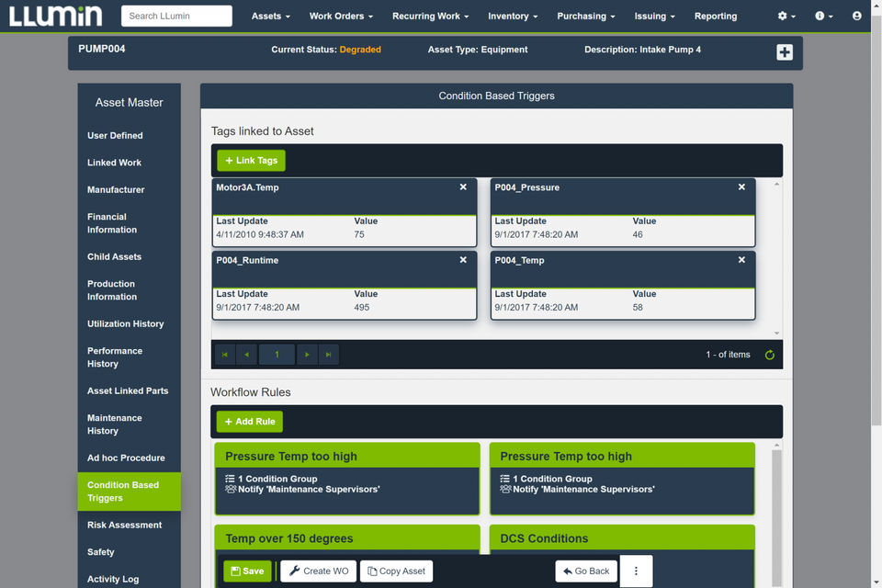Click the '1 - of items' text
This screenshot has height=588, width=882.
tap(728, 355)
